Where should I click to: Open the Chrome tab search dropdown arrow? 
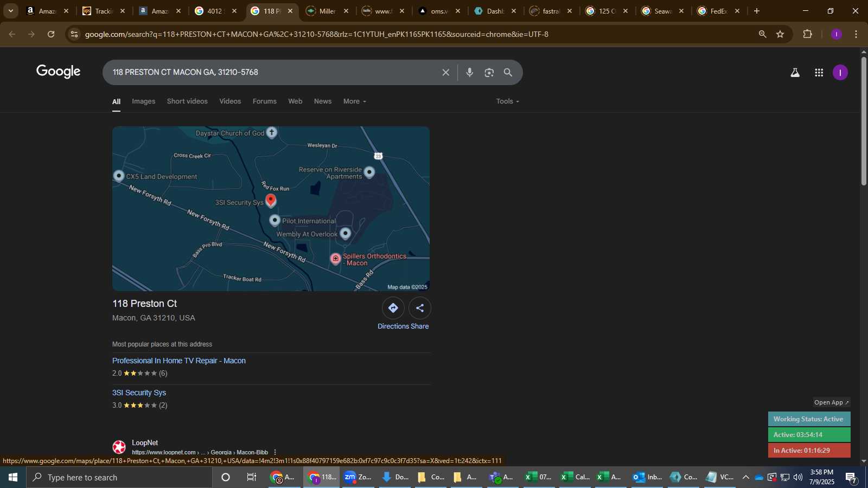coord(10,11)
